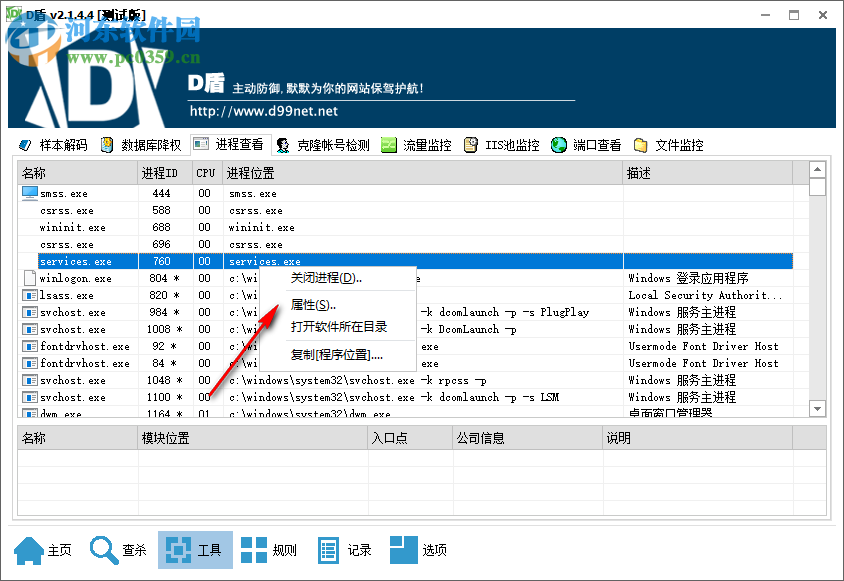
Task: Open the 记录 section
Action: pyautogui.click(x=344, y=550)
